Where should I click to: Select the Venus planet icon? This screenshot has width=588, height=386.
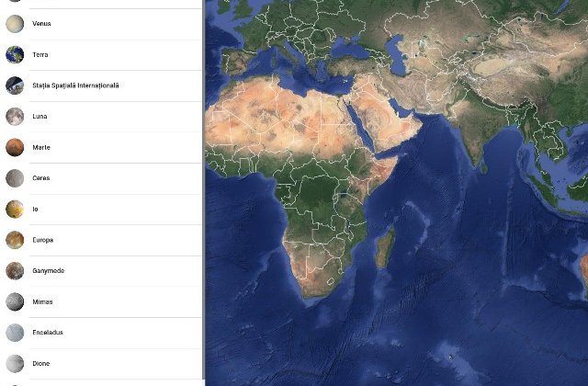click(x=15, y=24)
